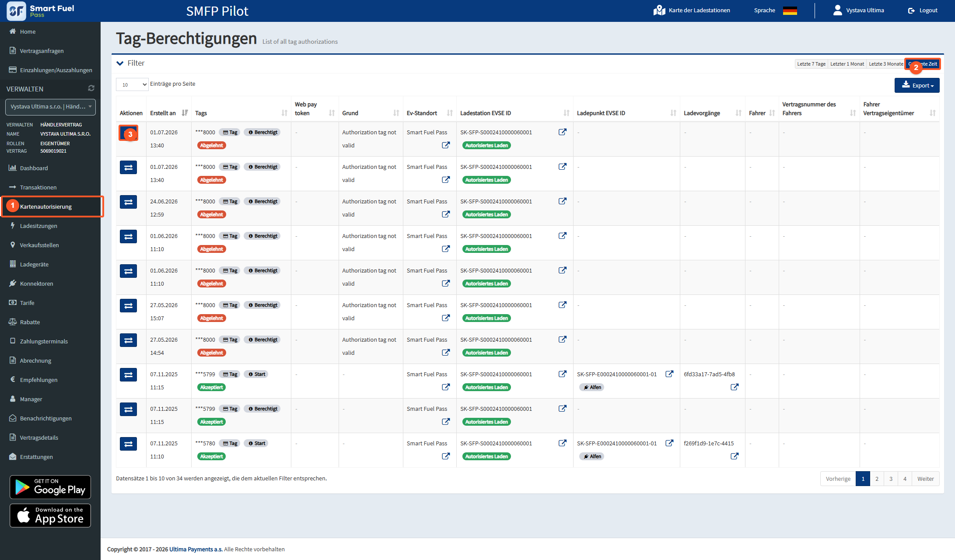This screenshot has width=955, height=560.
Task: Go to pagination page 3
Action: (x=891, y=479)
